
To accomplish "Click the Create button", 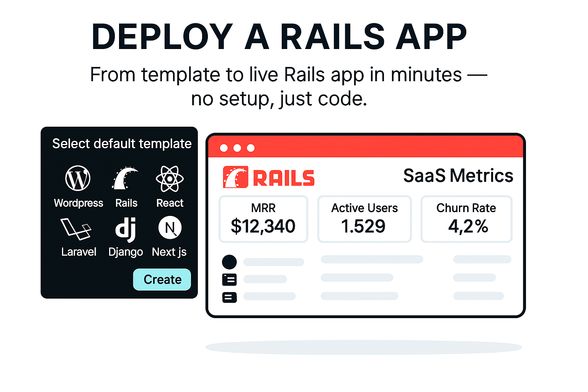I will [x=162, y=279].
